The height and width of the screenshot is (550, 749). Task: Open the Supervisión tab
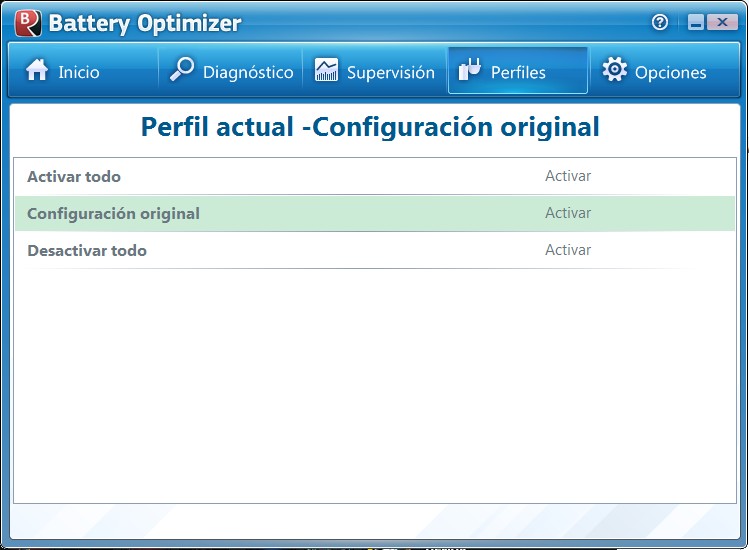click(375, 70)
